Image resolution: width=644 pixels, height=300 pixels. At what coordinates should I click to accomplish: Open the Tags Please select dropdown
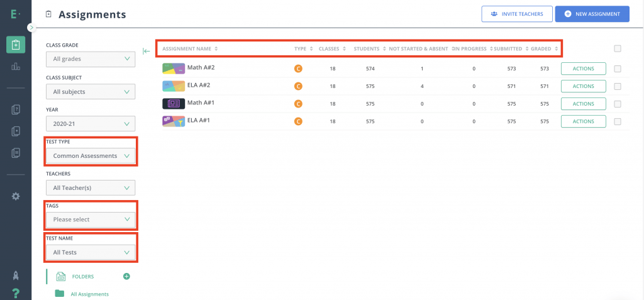(91, 220)
